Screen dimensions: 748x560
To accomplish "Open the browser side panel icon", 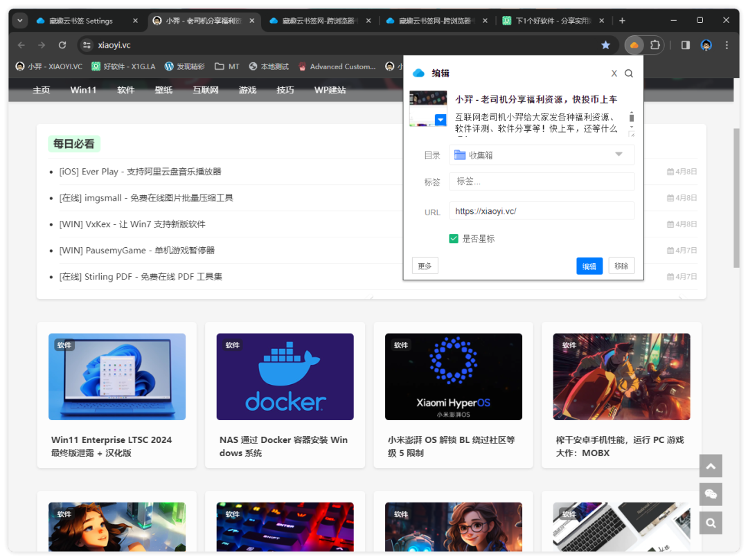I will click(x=685, y=45).
